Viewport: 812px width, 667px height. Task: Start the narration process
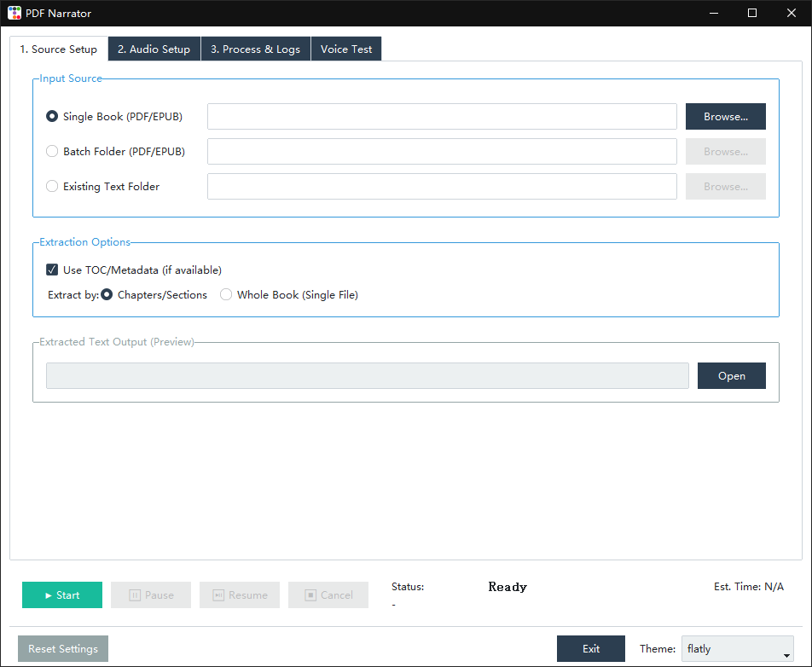(x=62, y=594)
